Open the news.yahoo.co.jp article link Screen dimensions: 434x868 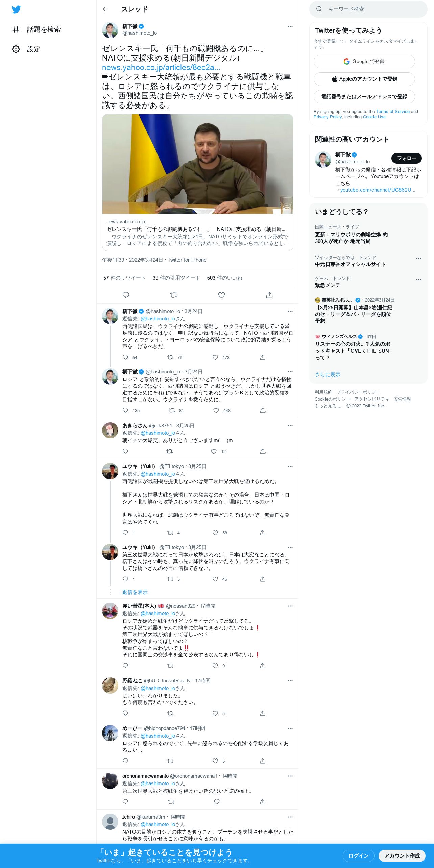(x=161, y=67)
